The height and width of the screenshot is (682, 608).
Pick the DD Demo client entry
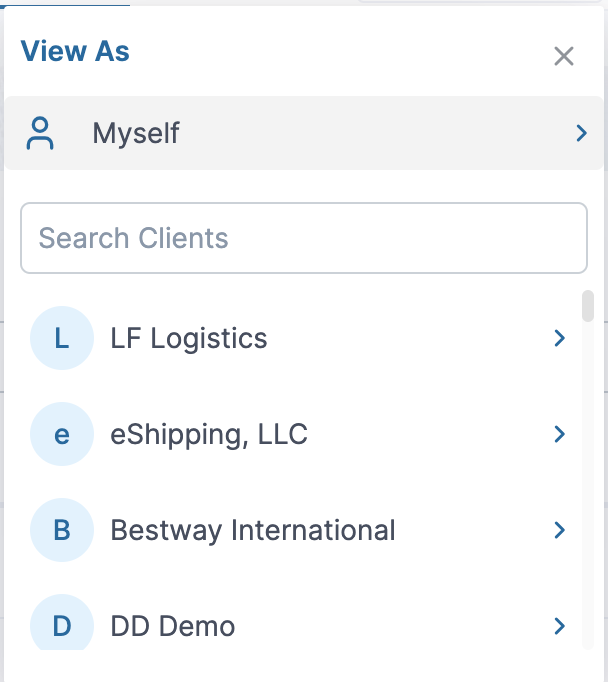[x=173, y=627]
